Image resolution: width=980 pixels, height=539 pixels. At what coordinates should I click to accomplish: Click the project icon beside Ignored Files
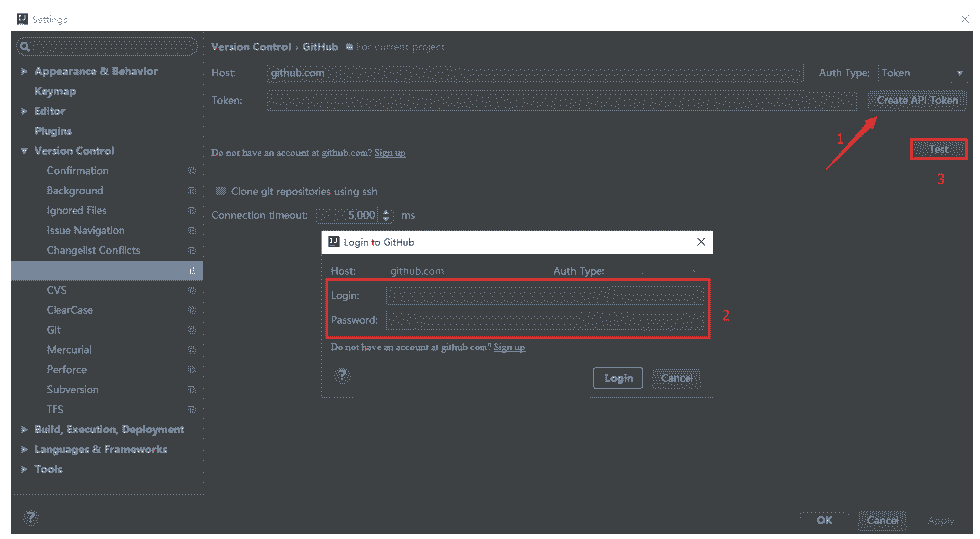(192, 211)
